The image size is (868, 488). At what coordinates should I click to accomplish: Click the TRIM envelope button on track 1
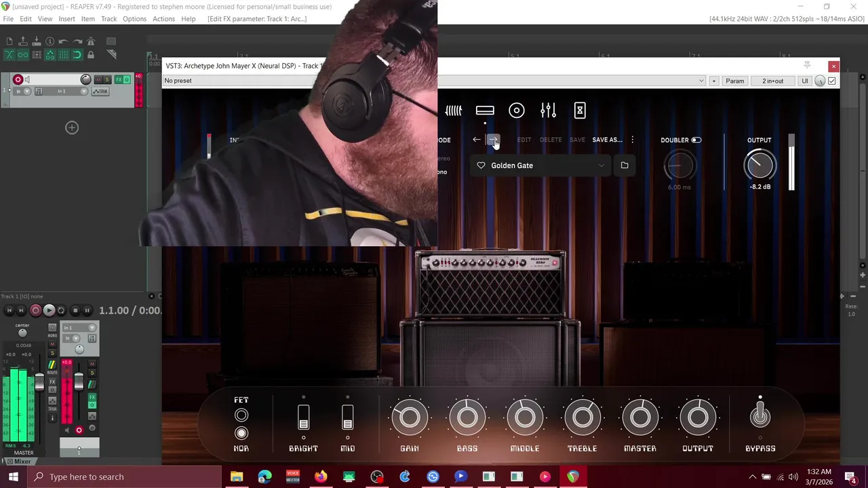click(100, 91)
